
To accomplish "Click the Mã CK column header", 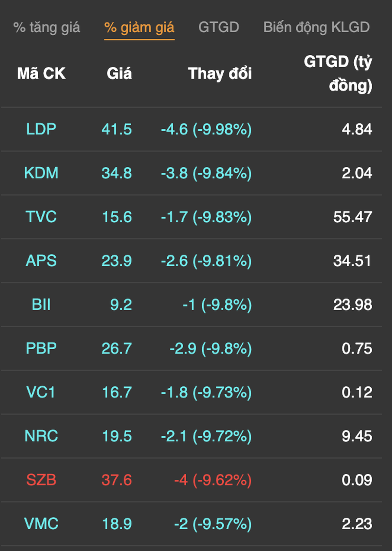I will [41, 73].
